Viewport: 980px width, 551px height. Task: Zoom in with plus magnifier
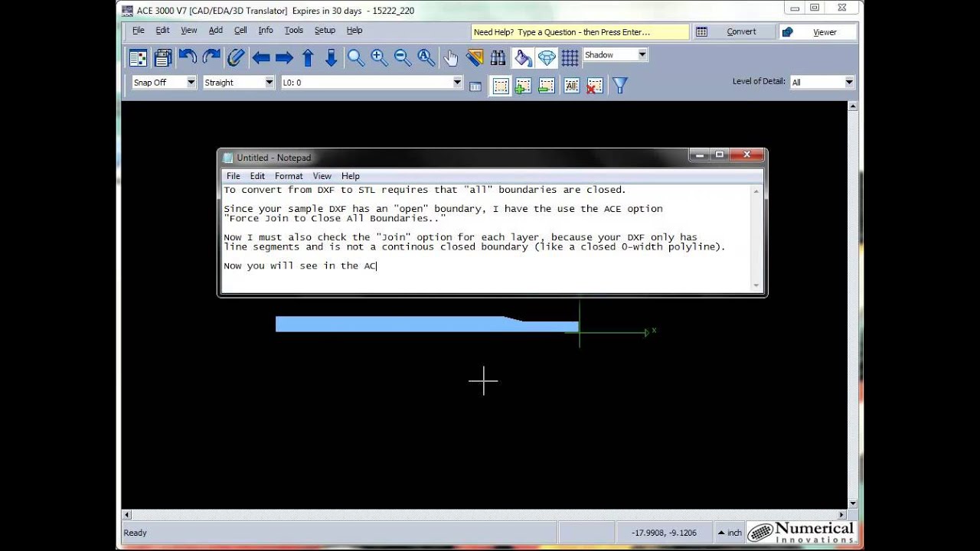[x=380, y=58]
